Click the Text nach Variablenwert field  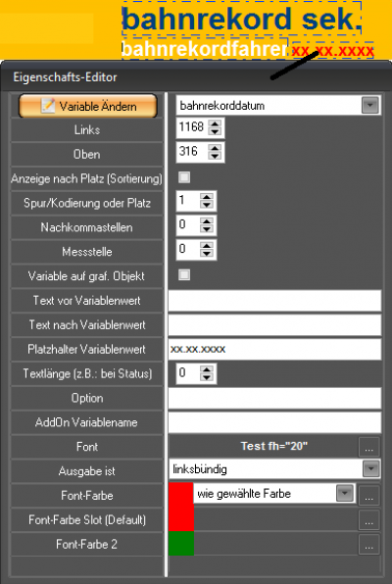274,324
